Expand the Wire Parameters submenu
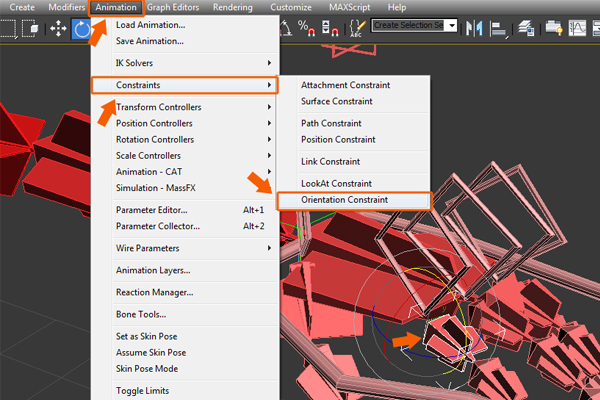The image size is (600, 400). pyautogui.click(x=185, y=248)
